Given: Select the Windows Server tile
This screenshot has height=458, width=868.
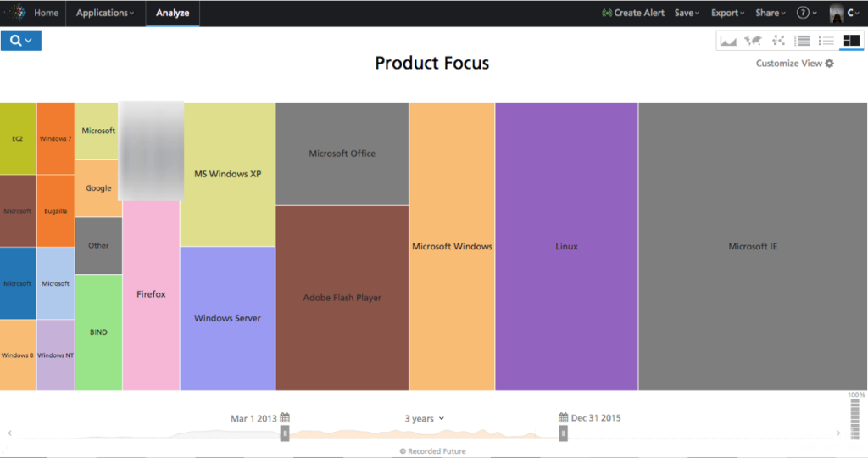Looking at the screenshot, I should point(227,318).
